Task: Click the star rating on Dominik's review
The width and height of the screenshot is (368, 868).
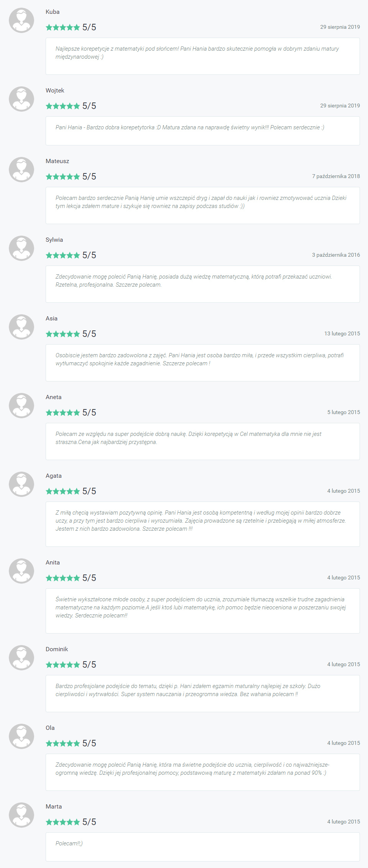Action: (63, 665)
